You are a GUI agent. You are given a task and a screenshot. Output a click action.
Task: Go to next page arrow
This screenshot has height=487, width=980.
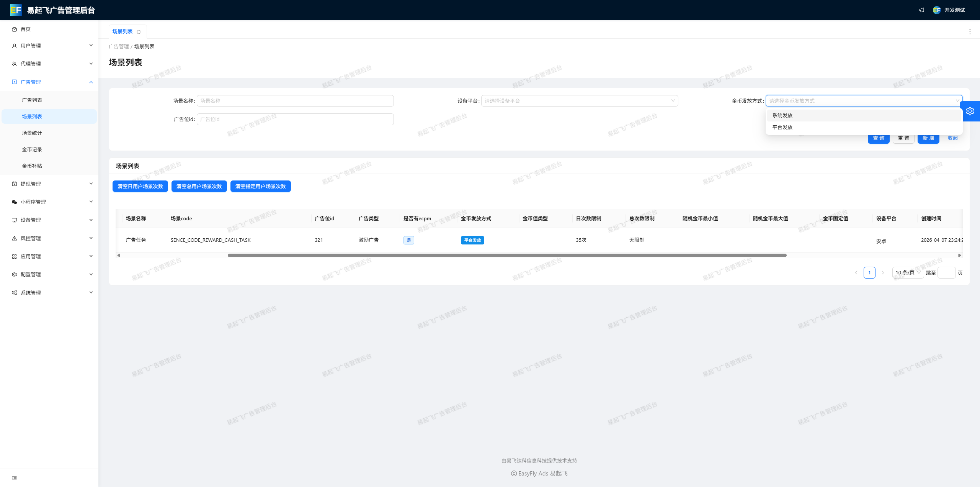coord(883,273)
